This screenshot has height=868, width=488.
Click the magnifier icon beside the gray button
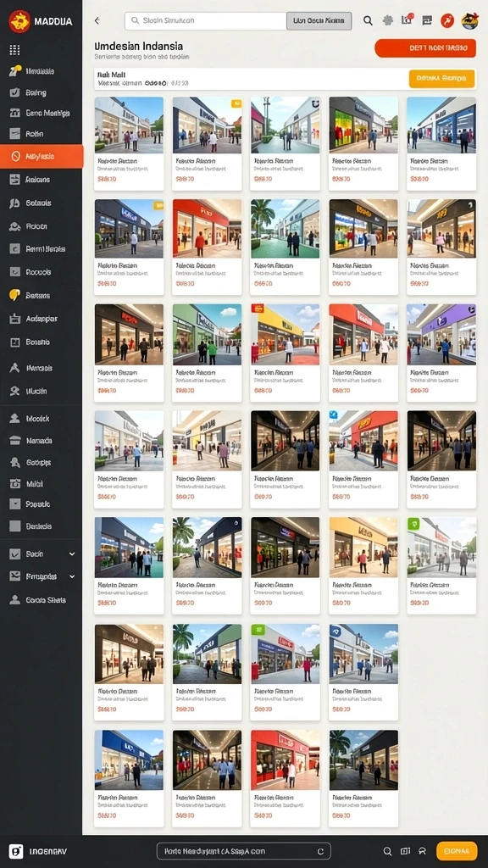coord(368,20)
